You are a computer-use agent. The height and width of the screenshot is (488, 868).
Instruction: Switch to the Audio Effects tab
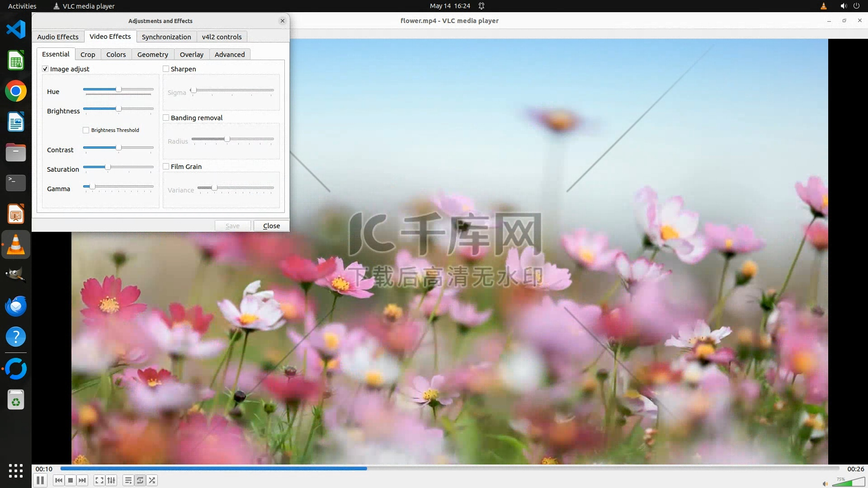[58, 37]
